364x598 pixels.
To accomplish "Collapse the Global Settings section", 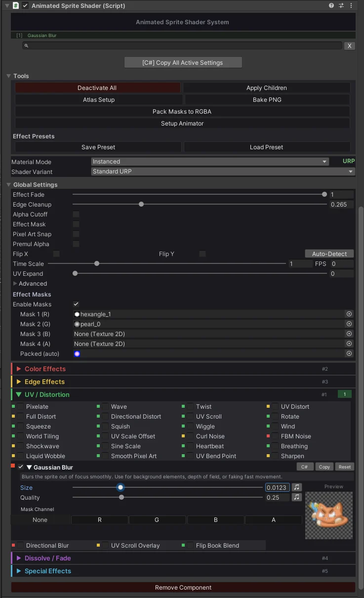I will click(x=8, y=184).
